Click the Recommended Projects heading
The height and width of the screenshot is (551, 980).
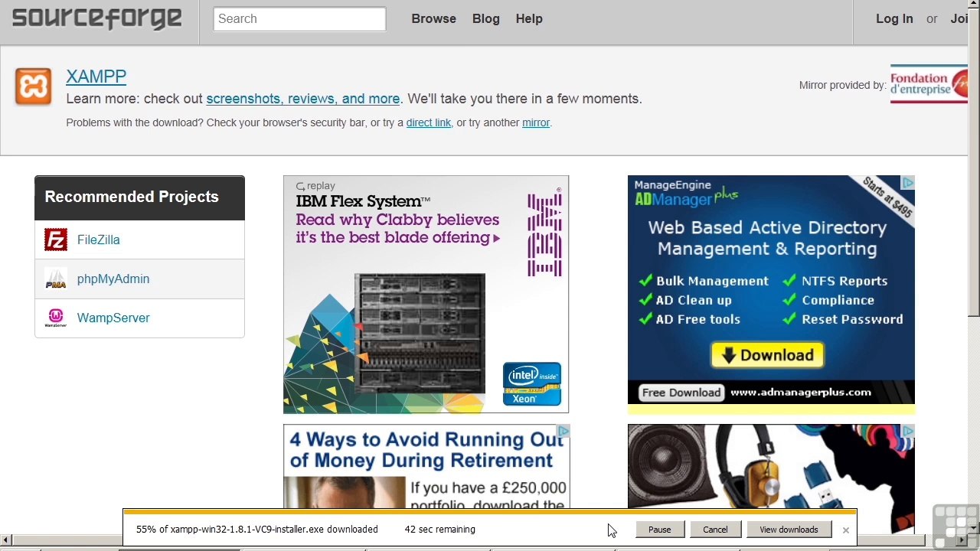[x=132, y=197]
